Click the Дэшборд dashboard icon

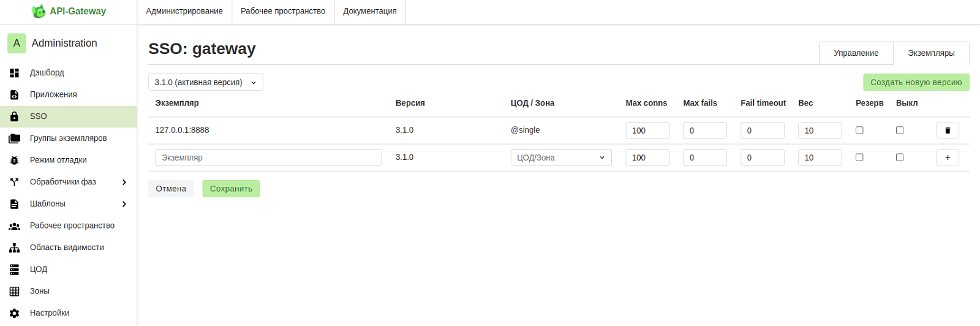pyautogui.click(x=15, y=73)
